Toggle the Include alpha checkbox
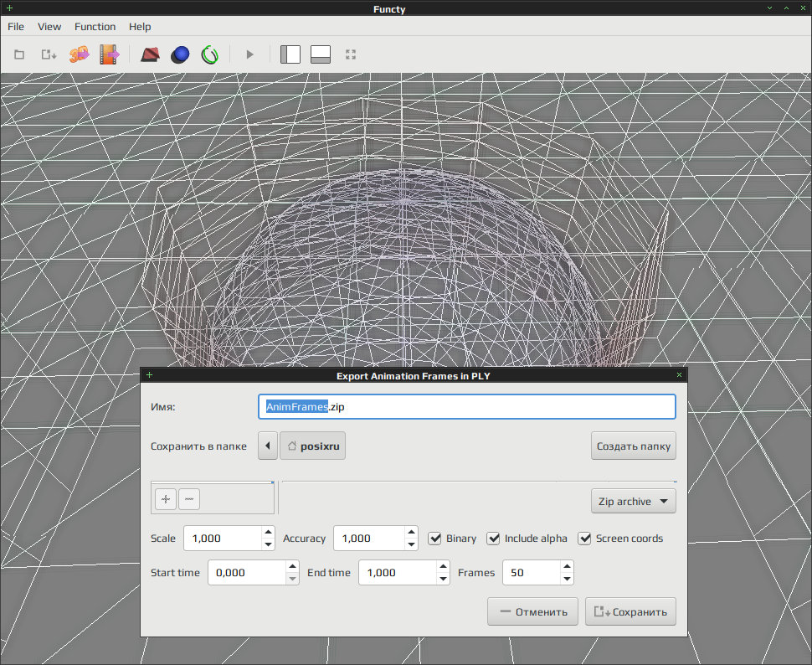Screen dimensions: 812x665 click(x=493, y=539)
